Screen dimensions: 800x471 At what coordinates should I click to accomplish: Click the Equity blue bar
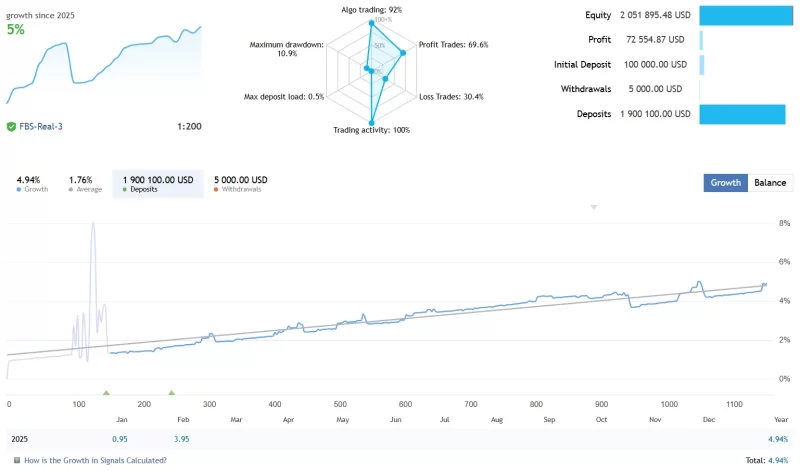pos(744,15)
